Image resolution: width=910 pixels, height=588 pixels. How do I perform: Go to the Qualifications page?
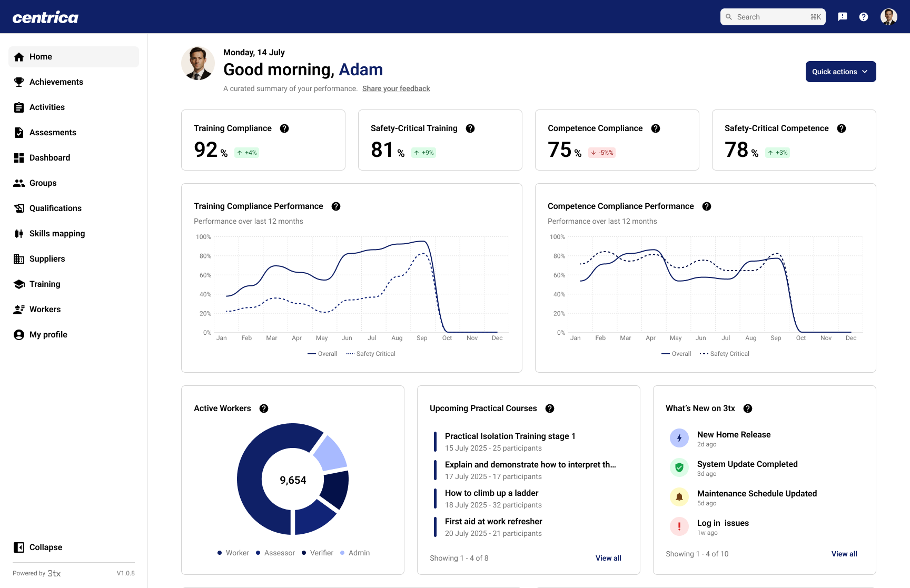(55, 208)
